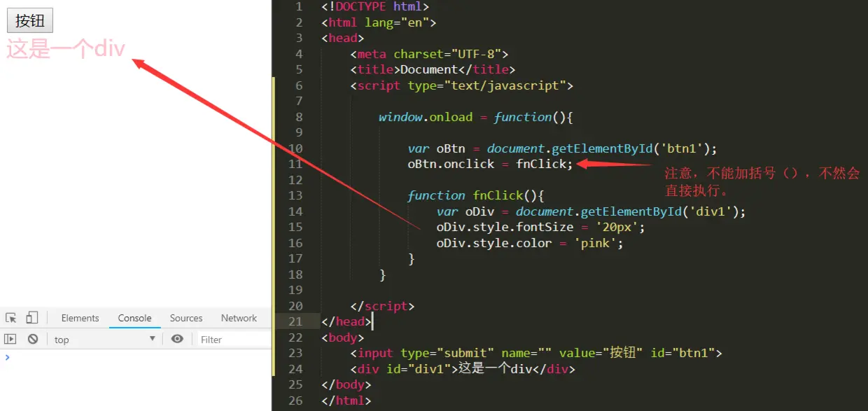The height and width of the screenshot is (411, 868).
Task: Click the closing /body tag line
Action: pos(346,384)
